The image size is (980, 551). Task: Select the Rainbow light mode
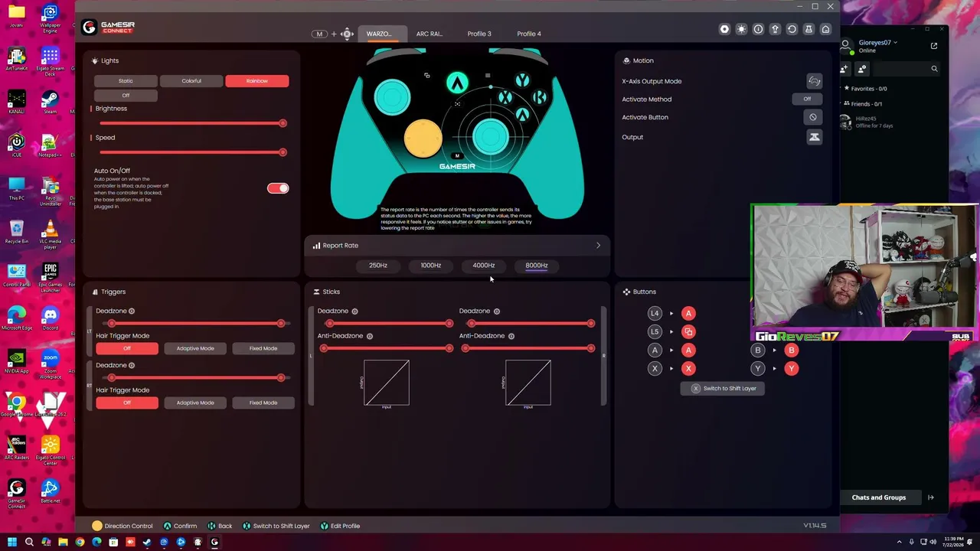click(x=257, y=81)
